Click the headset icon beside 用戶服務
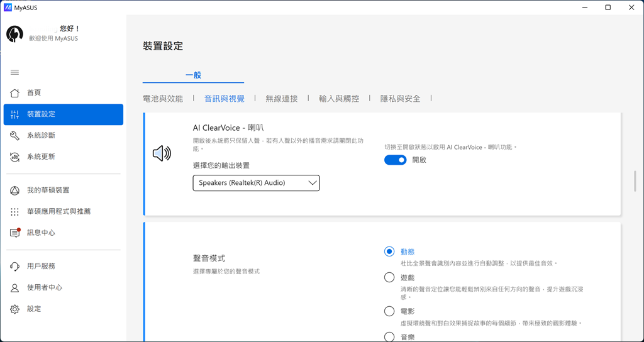 [15, 267]
